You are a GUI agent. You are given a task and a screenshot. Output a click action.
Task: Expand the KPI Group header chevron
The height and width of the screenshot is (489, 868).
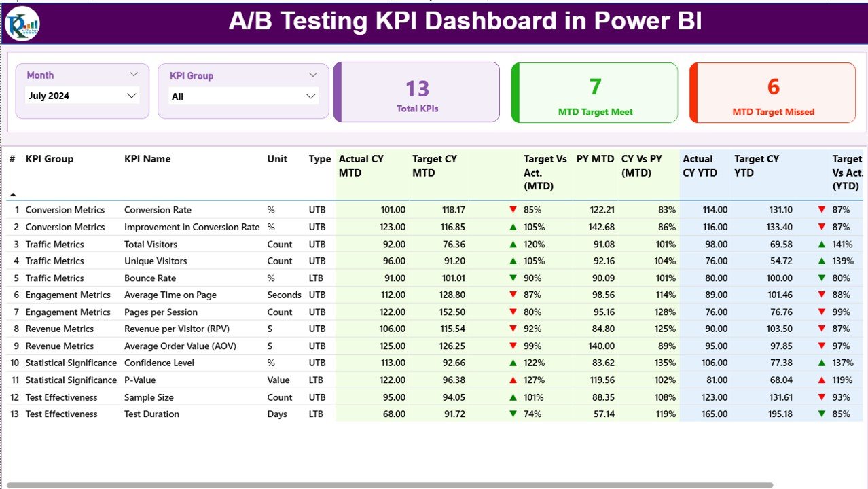click(x=312, y=75)
